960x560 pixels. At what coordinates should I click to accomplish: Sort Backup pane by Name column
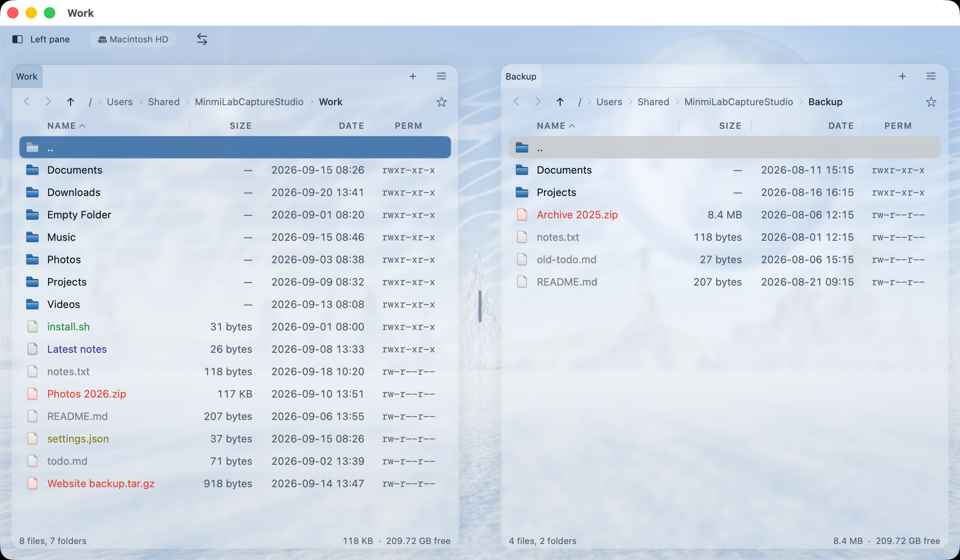pos(556,126)
